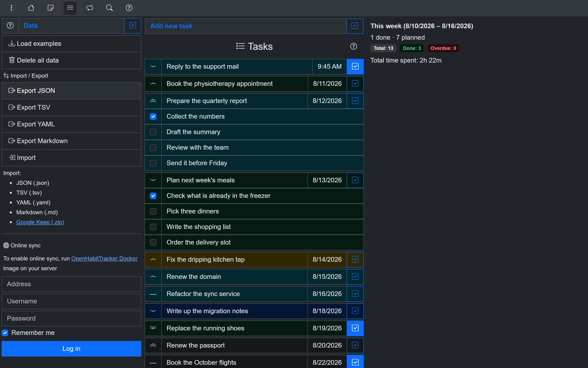Change priority of Plan next week's meals
Screen dimensions: 588x368
[153, 180]
